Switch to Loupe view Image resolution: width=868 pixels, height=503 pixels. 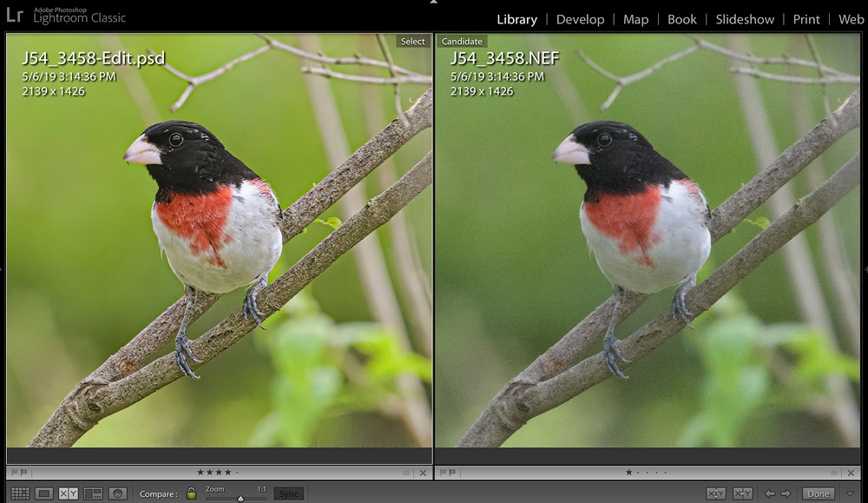43,493
